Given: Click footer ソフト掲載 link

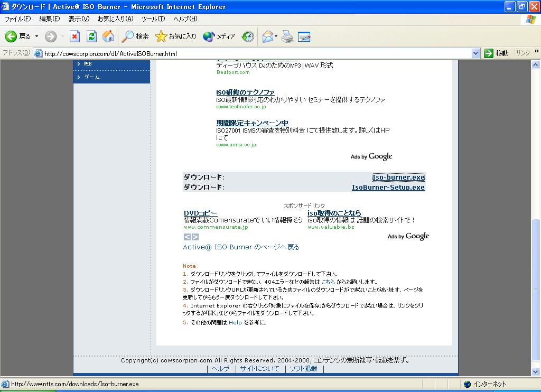Looking at the screenshot, I should tap(304, 369).
